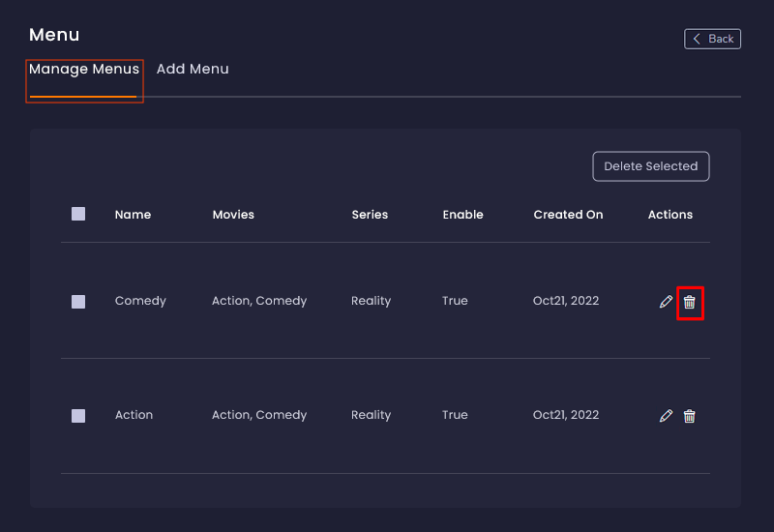Viewport: 774px width, 532px height.
Task: Delete the Comedy menu using trash icon
Action: (690, 302)
